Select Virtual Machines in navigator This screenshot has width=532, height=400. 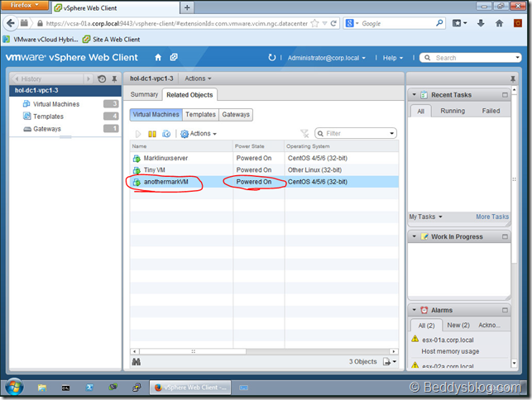click(x=65, y=104)
